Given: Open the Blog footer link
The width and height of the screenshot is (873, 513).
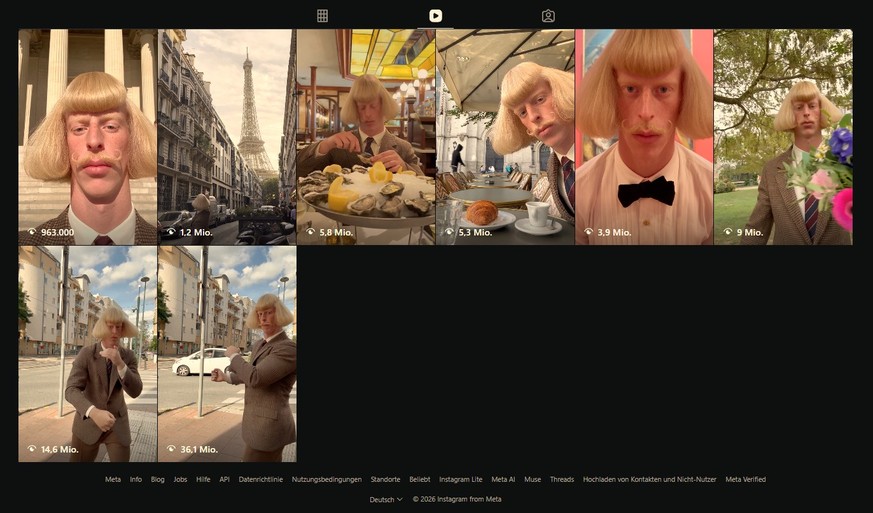Looking at the screenshot, I should 158,479.
